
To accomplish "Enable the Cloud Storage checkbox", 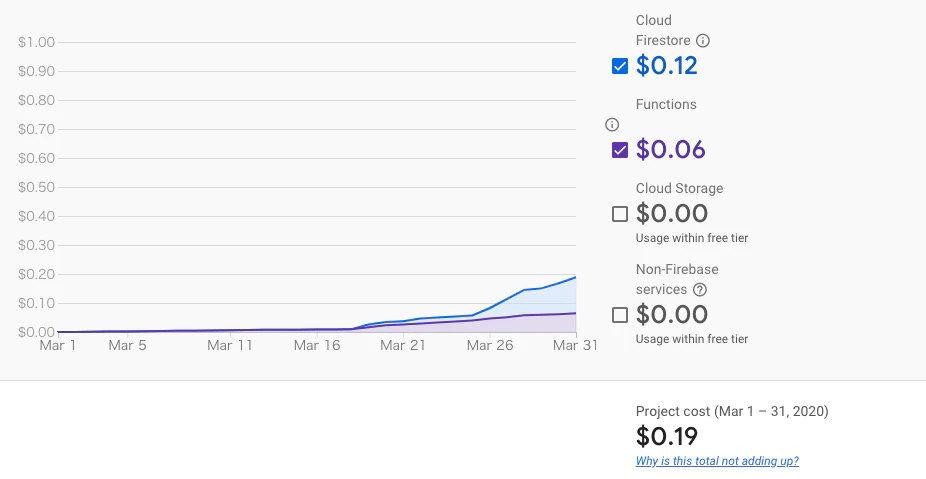I will click(x=619, y=214).
